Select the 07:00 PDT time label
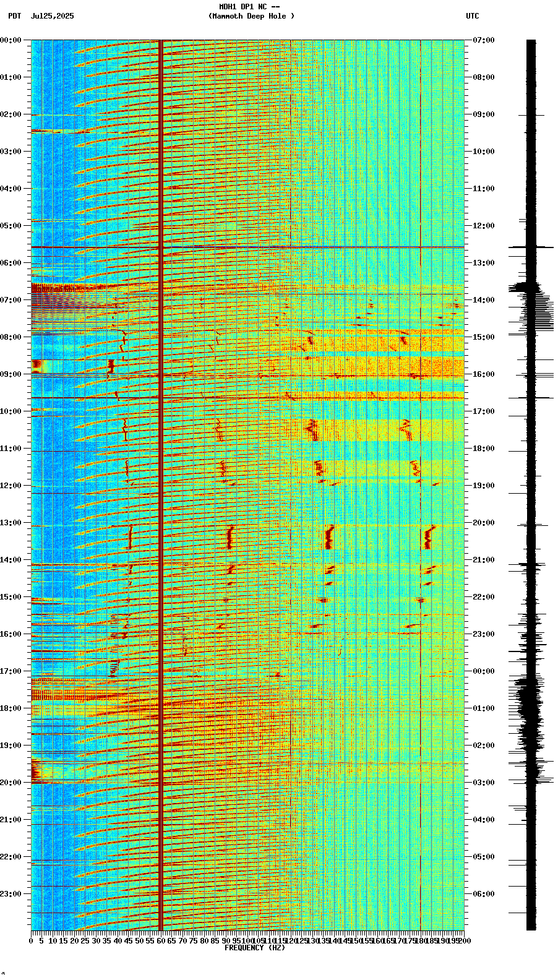Viewport: 558px width, 980px height. click(x=11, y=300)
